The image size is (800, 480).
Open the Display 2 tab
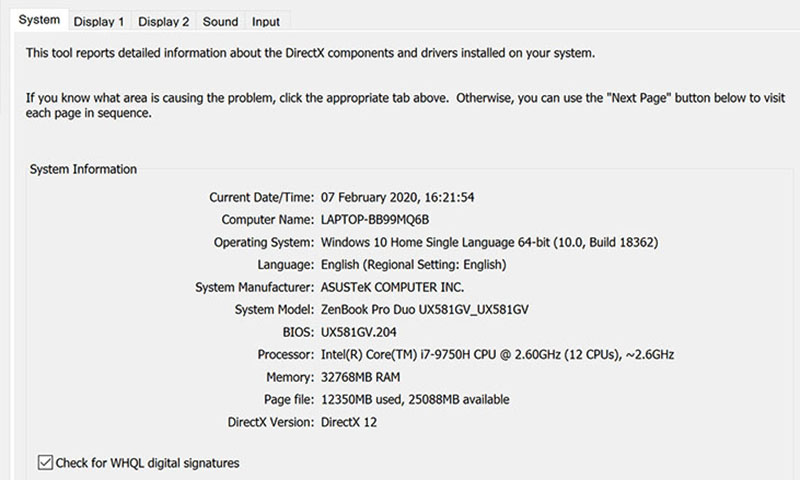[x=164, y=21]
